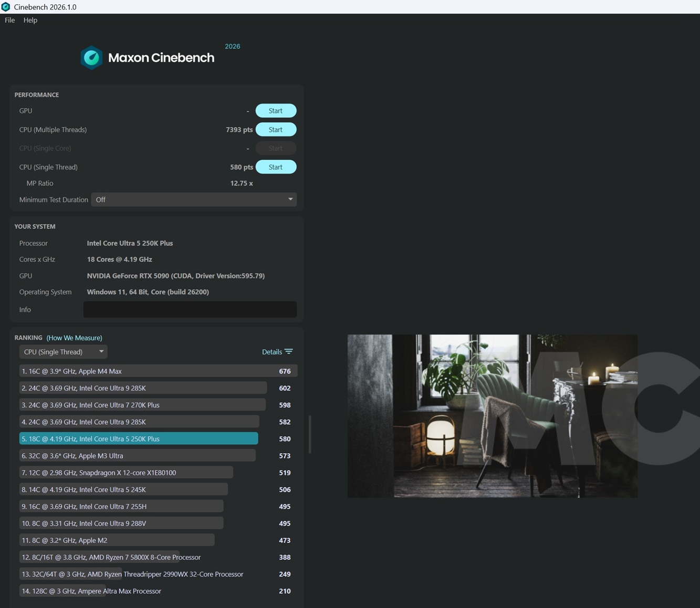
Task: Select the highlighted Core Ultra 5 250K Plus row
Action: (x=139, y=438)
